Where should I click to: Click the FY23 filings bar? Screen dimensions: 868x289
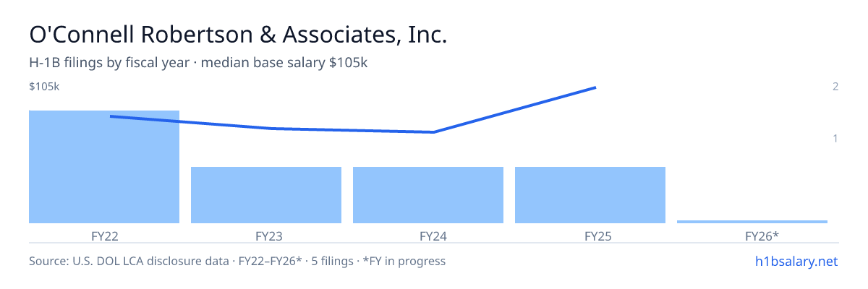pos(266,195)
